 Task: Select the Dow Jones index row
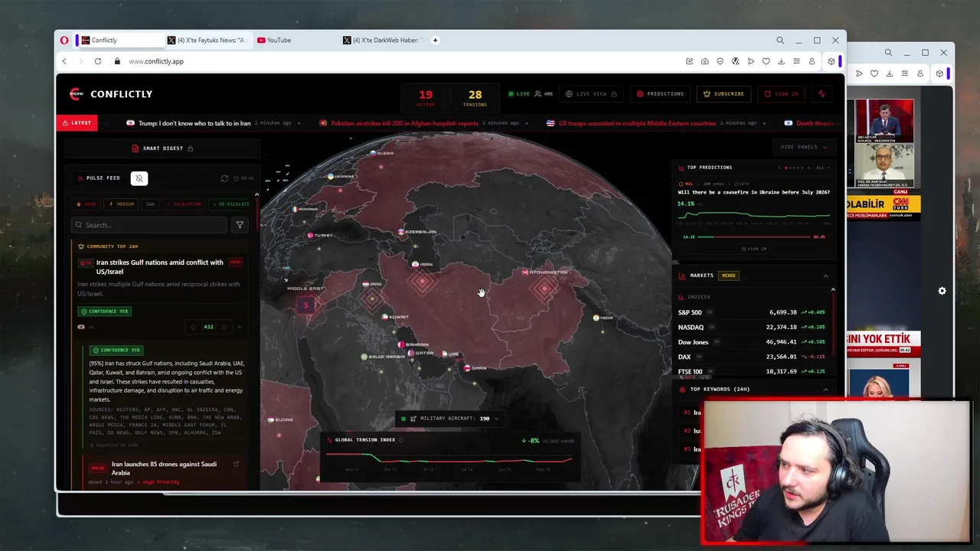pos(752,342)
